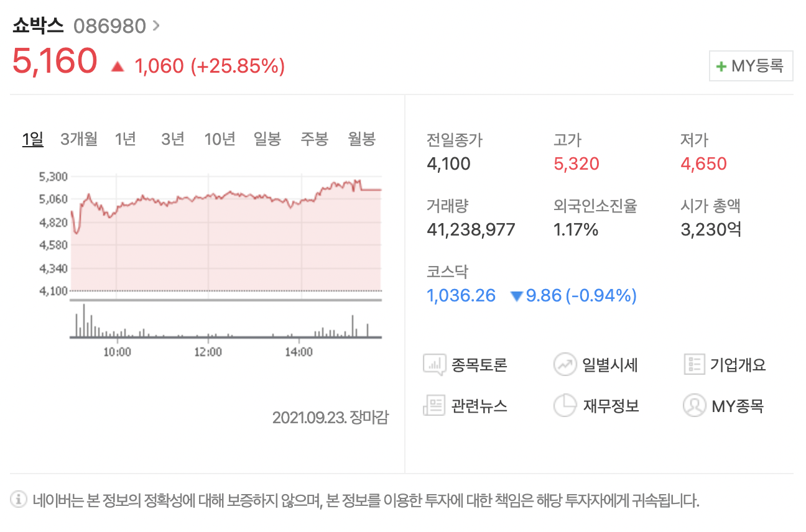
Task: Open the 코스닥 index value 1,036.26
Action: tap(461, 295)
